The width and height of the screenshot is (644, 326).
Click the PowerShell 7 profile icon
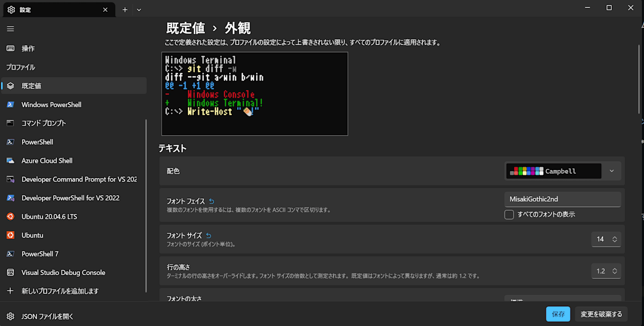coord(10,254)
